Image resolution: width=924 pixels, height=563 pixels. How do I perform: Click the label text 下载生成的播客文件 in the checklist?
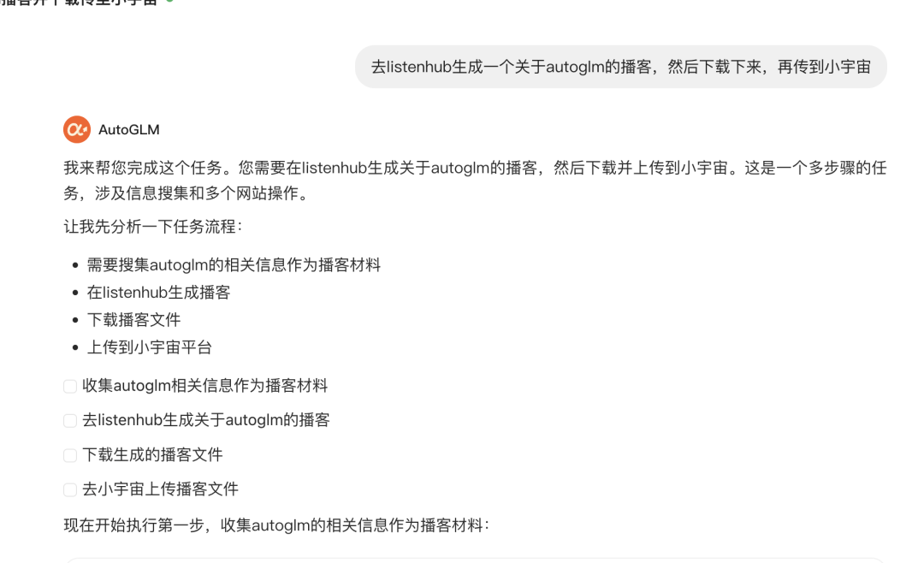(152, 454)
